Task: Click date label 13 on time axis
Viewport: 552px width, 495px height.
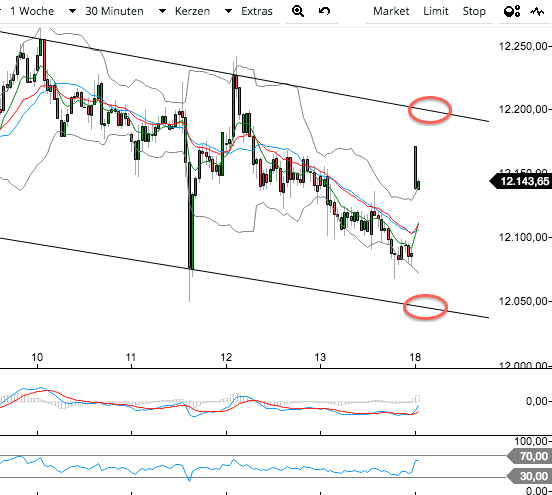Action: point(320,357)
